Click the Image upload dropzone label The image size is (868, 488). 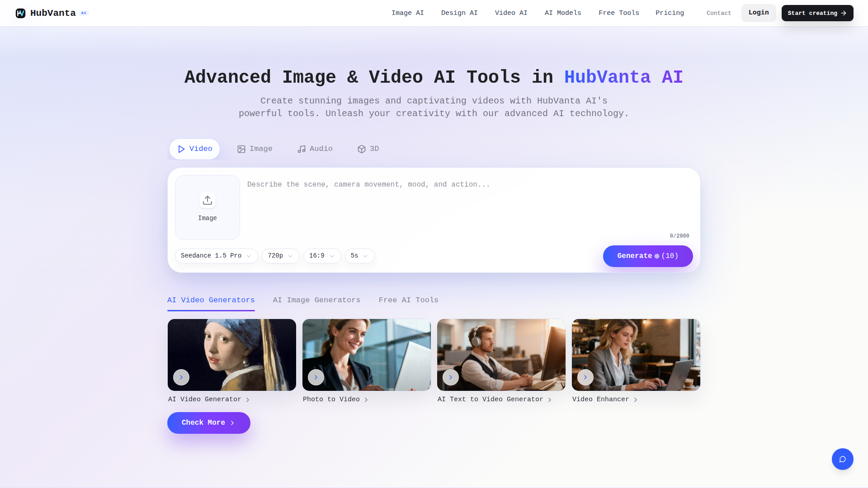pyautogui.click(x=208, y=218)
